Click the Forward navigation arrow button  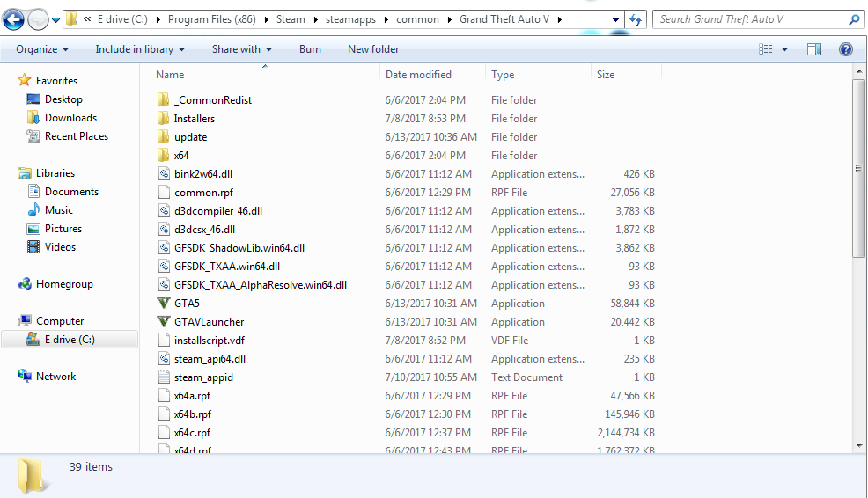coord(38,20)
